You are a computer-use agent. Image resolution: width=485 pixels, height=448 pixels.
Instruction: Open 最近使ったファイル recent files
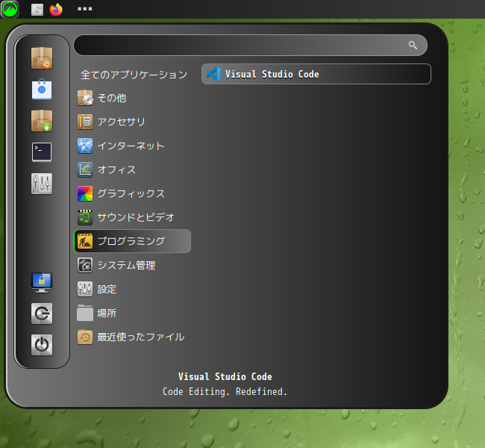132,337
